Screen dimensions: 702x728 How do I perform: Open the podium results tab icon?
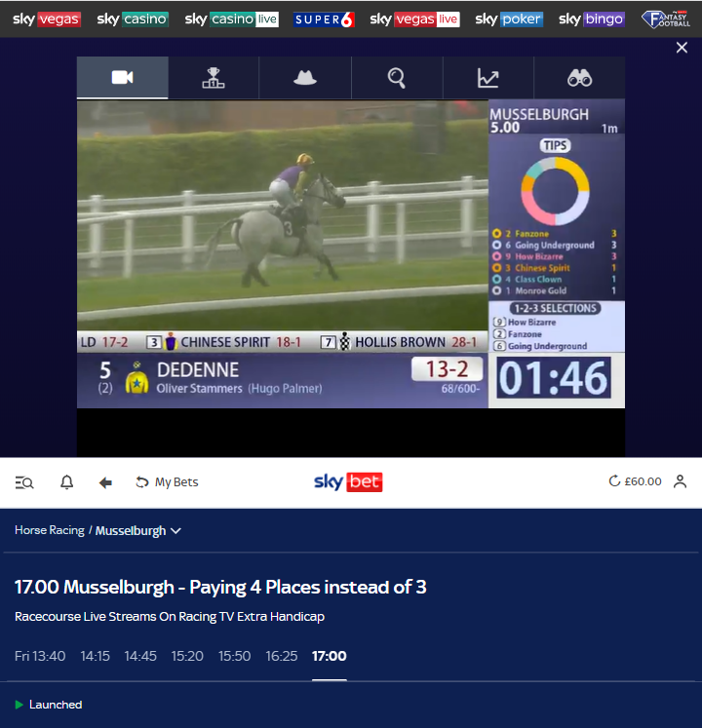pos(214,78)
